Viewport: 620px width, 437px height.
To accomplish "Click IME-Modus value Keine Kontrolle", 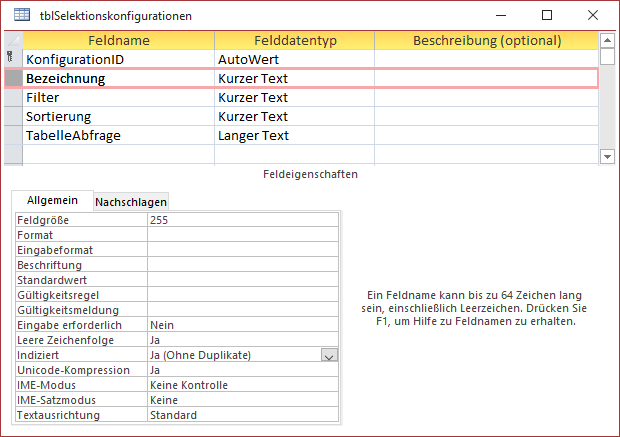I will pyautogui.click(x=243, y=385).
